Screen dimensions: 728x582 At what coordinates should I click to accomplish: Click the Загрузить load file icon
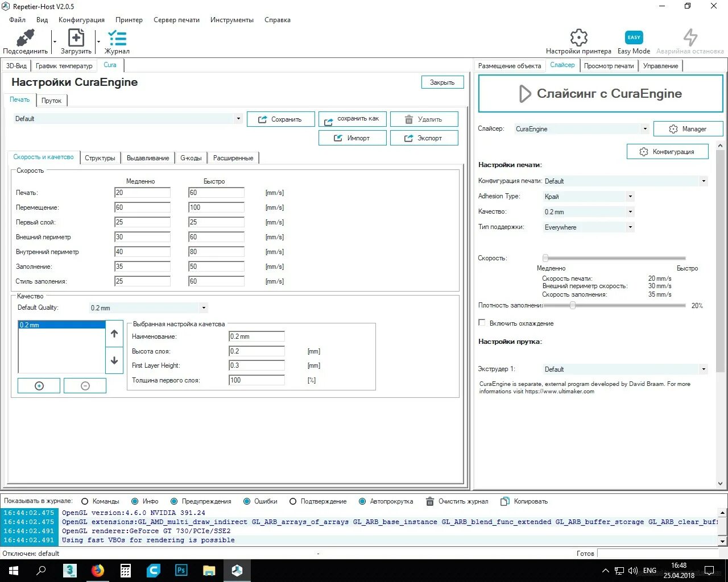click(76, 38)
